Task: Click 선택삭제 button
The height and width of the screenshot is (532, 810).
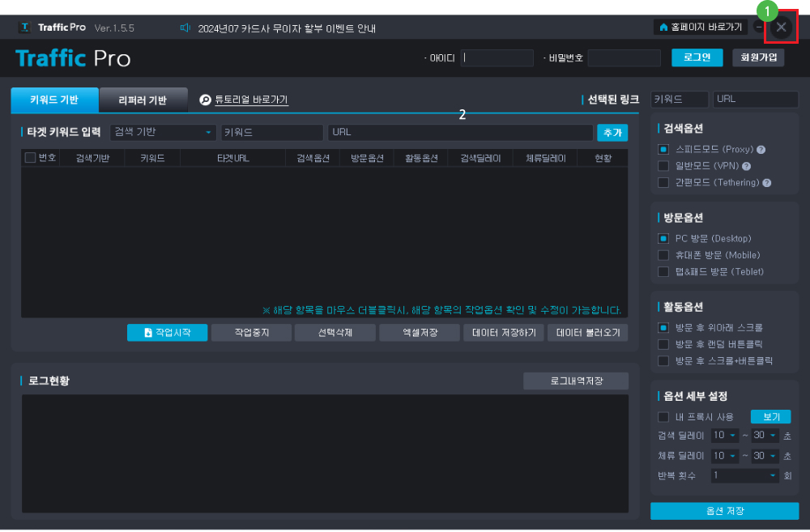Action: (335, 333)
